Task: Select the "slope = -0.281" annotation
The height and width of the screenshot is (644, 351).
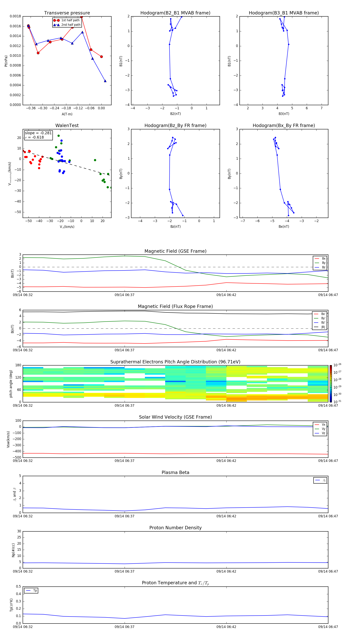Action: point(38,133)
